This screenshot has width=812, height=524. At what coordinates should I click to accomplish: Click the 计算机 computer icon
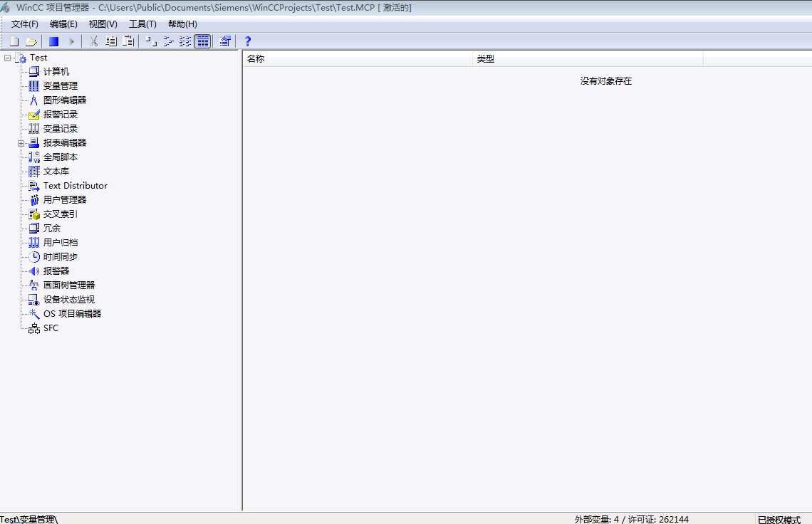point(33,72)
